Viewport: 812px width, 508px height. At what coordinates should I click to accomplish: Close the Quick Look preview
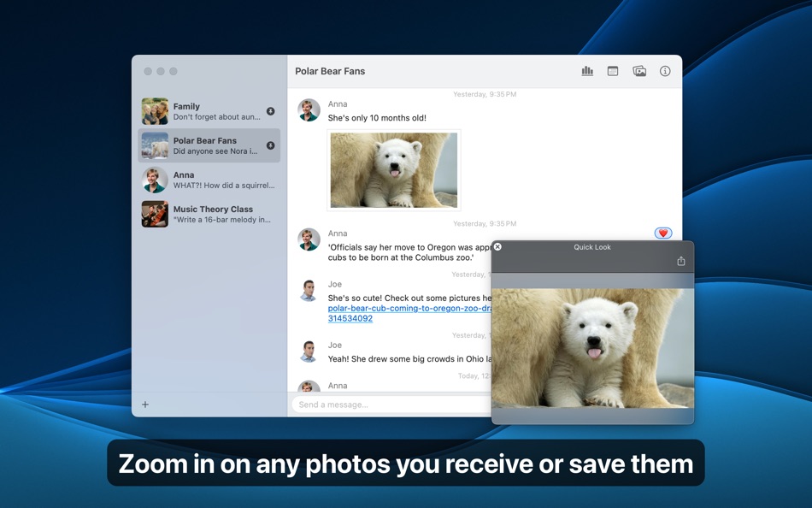(x=497, y=247)
